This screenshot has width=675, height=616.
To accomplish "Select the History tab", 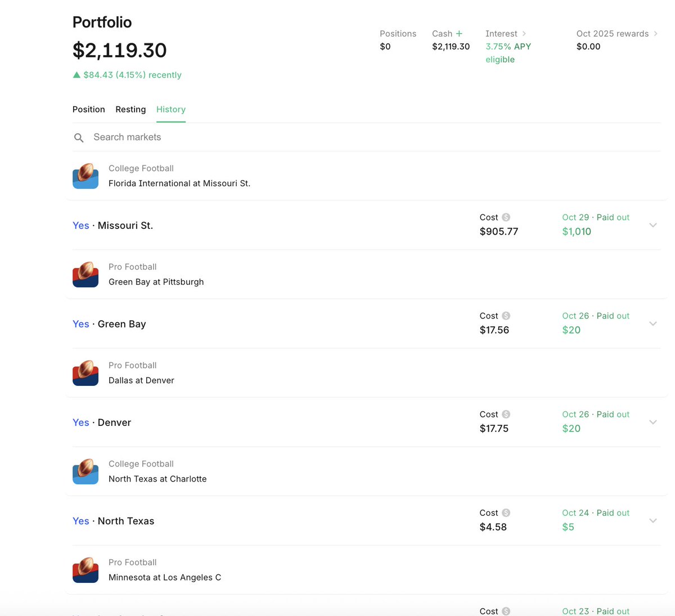I will click(171, 109).
